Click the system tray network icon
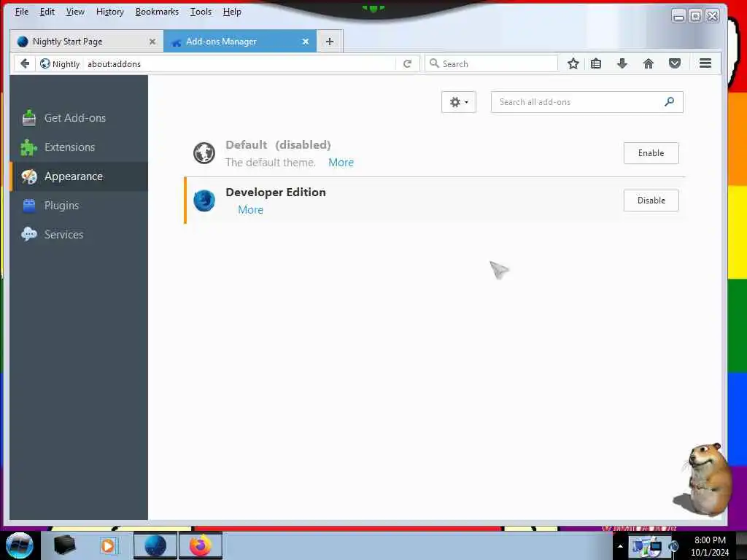The image size is (747, 560). click(654, 546)
